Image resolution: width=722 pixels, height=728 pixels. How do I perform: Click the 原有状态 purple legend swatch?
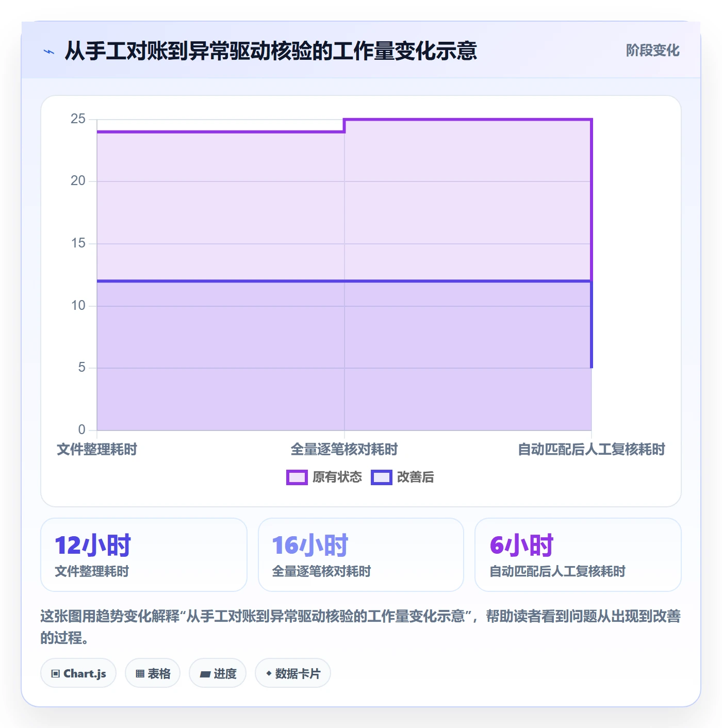297,477
